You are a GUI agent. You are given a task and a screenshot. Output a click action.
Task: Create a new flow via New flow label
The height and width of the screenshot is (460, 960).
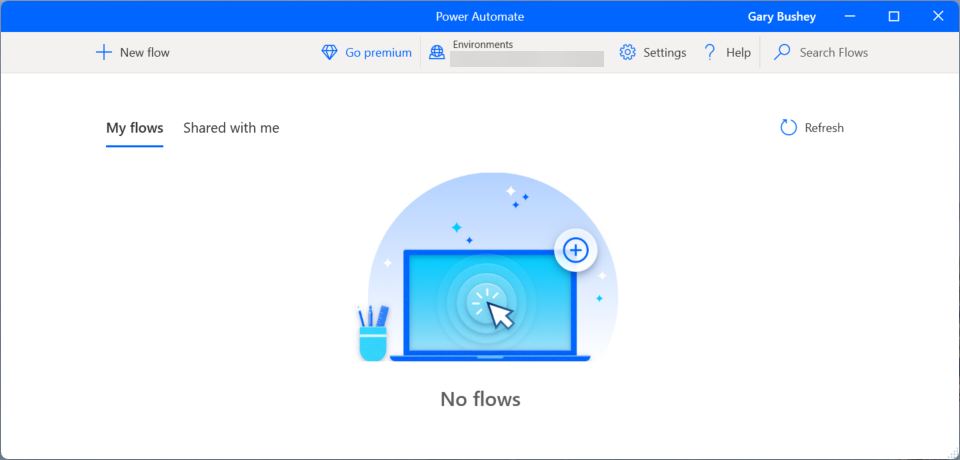click(144, 53)
